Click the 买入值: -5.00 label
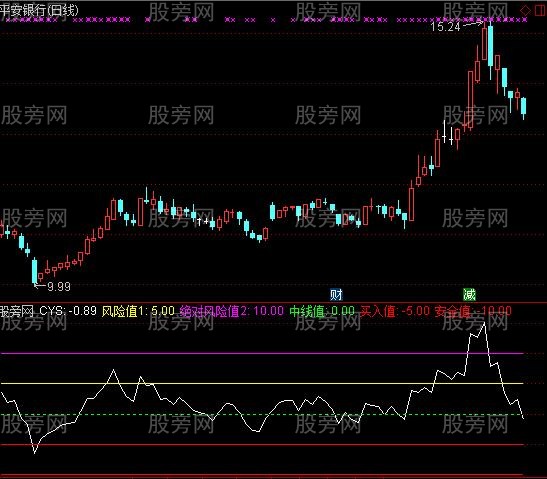Image resolution: width=547 pixels, height=479 pixels. click(395, 311)
